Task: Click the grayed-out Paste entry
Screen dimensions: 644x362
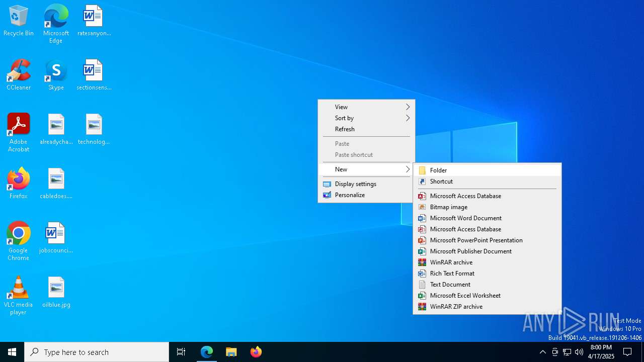Action: click(366, 144)
